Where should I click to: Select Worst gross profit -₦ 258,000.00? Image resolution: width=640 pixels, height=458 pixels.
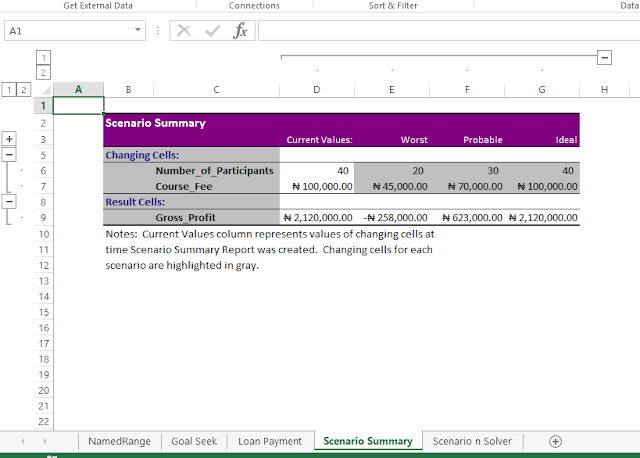pyautogui.click(x=392, y=218)
